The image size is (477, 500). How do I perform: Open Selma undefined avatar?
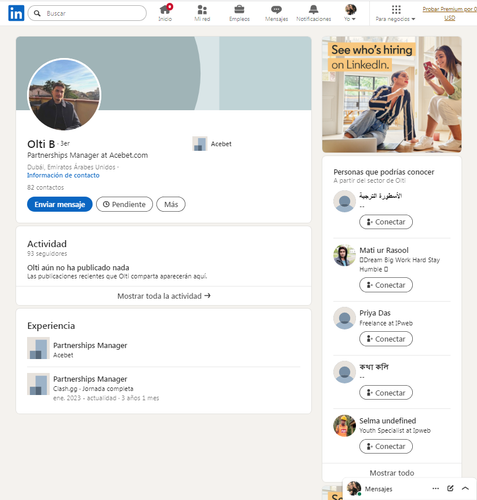(x=345, y=426)
